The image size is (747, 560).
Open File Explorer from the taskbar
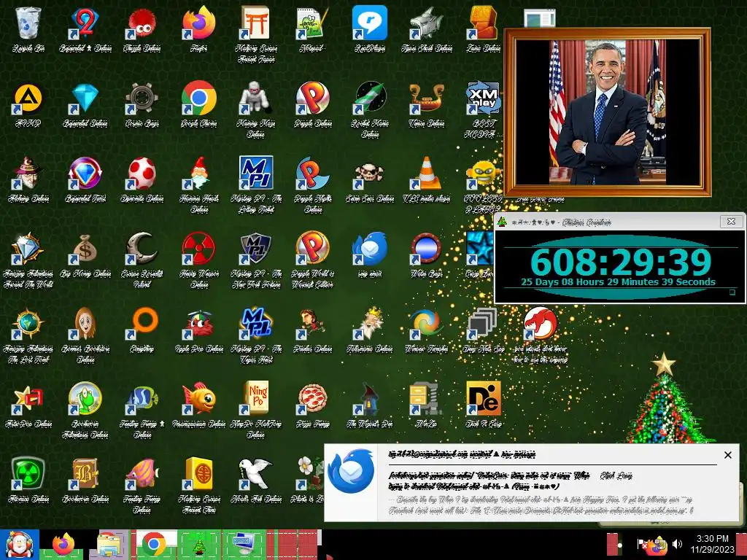pos(109,545)
